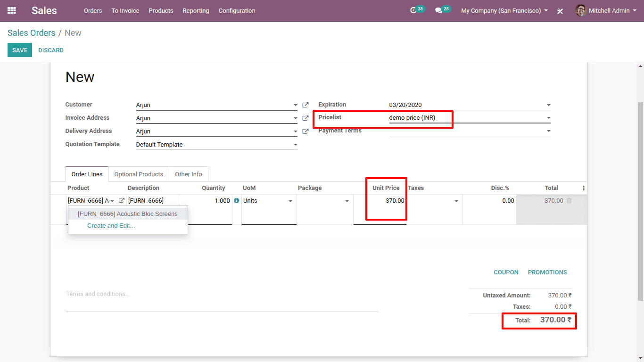
Task: Click the Mitchell Admin avatar picture
Action: pos(581,10)
